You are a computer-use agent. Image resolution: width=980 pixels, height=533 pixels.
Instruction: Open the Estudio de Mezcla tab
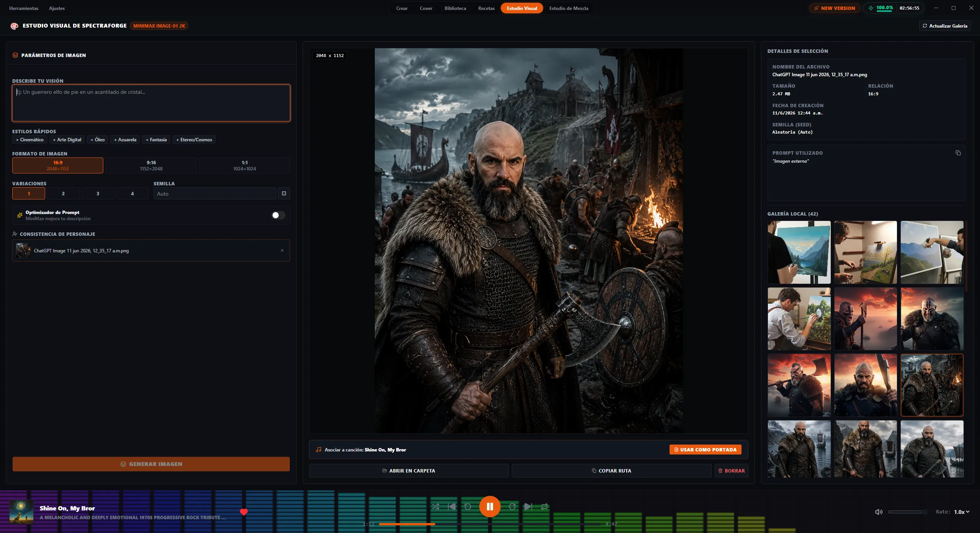click(x=568, y=8)
